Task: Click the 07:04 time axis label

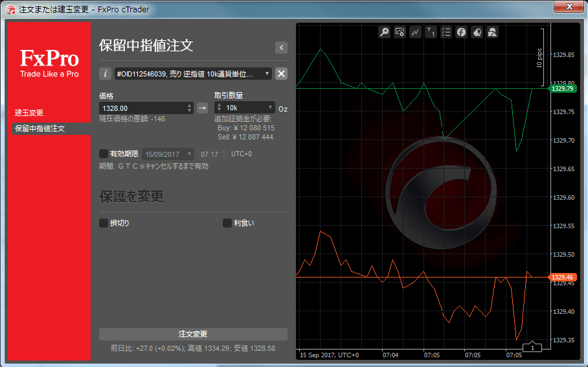Action: pyautogui.click(x=390, y=355)
